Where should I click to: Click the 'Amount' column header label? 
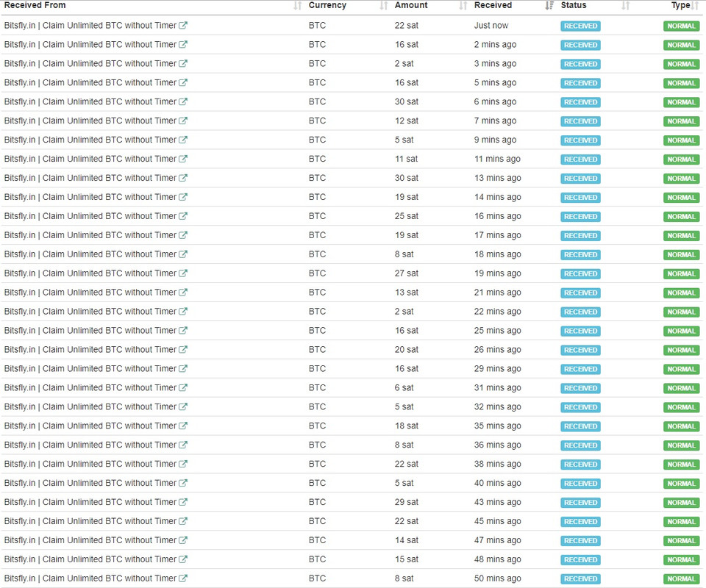tap(411, 5)
